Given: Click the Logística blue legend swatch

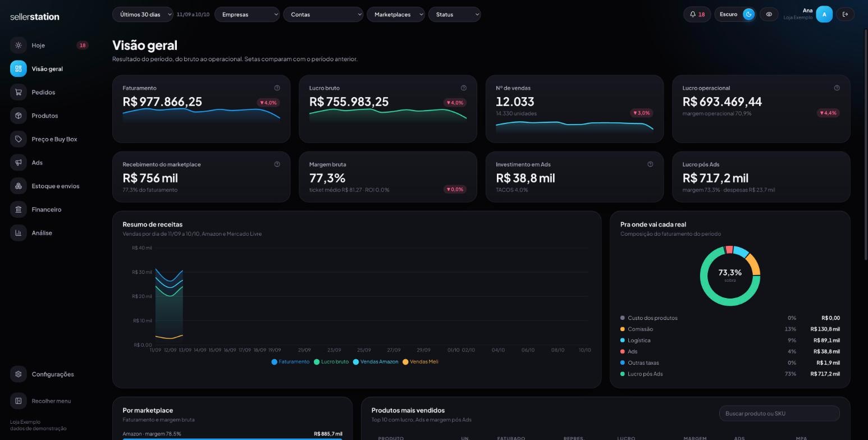Looking at the screenshot, I should pyautogui.click(x=623, y=341).
